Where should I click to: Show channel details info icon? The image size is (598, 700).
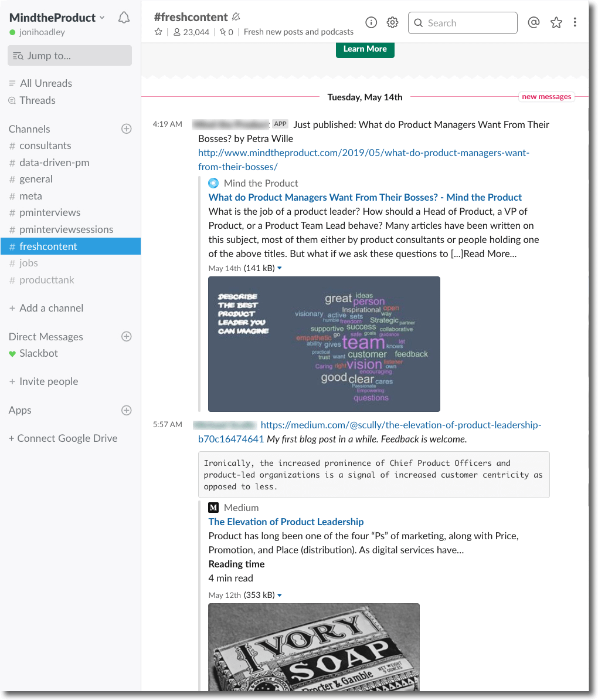pos(371,22)
